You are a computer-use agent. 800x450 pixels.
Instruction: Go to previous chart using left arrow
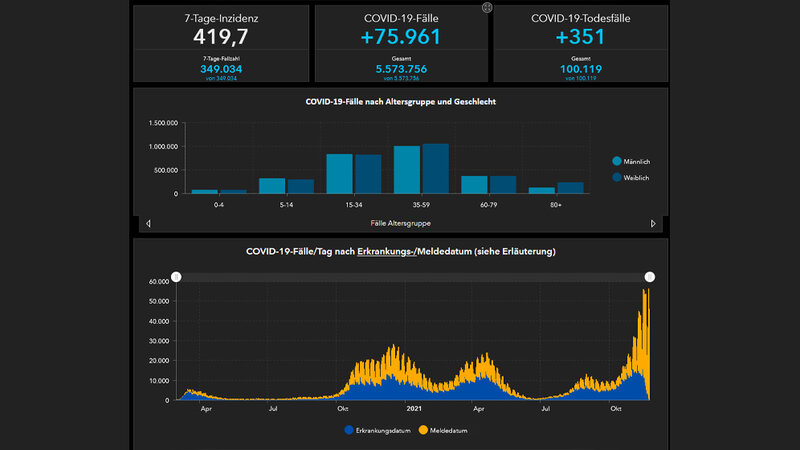(148, 223)
